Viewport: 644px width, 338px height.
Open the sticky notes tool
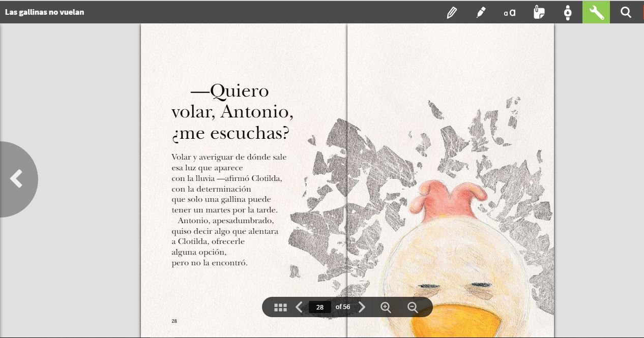pyautogui.click(x=539, y=12)
